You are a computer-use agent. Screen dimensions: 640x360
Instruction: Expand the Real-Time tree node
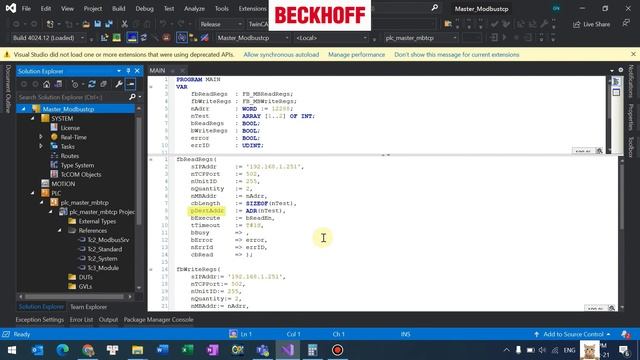pos(41,137)
